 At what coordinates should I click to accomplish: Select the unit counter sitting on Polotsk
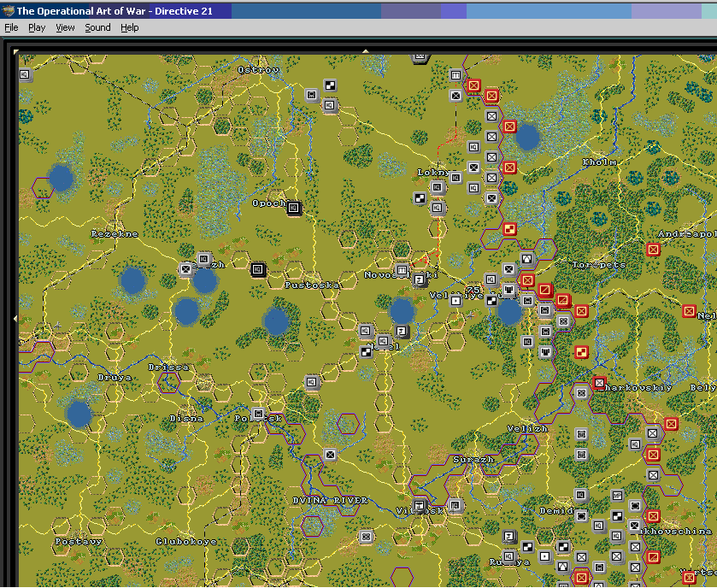[x=258, y=414]
